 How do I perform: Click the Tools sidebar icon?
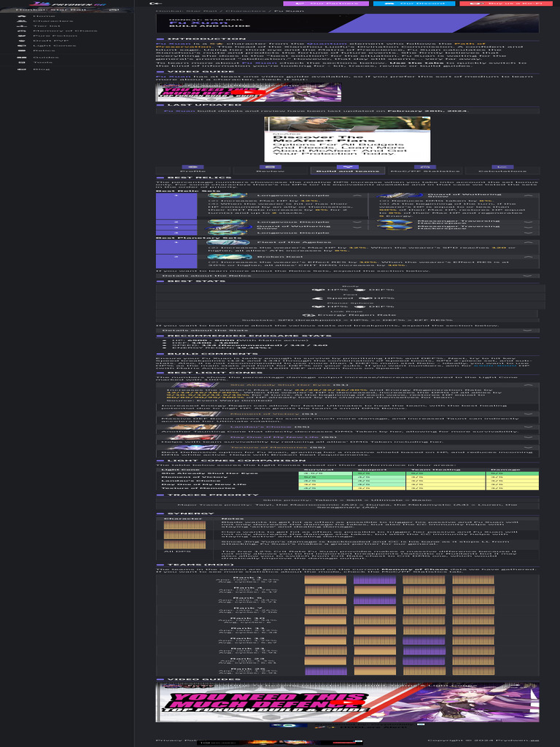(21, 63)
